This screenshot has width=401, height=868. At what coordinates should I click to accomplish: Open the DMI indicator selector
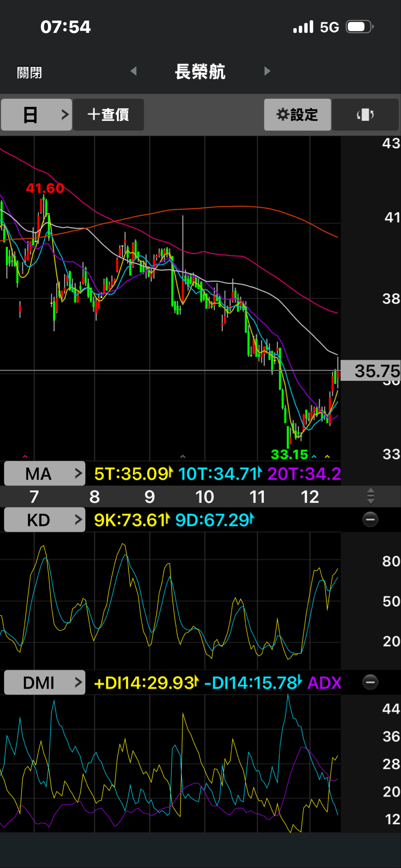coord(45,682)
